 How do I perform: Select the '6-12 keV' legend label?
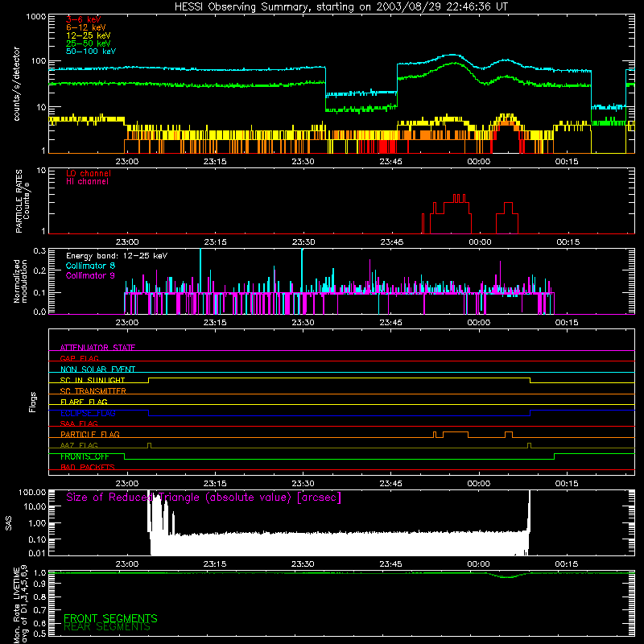[x=86, y=27]
